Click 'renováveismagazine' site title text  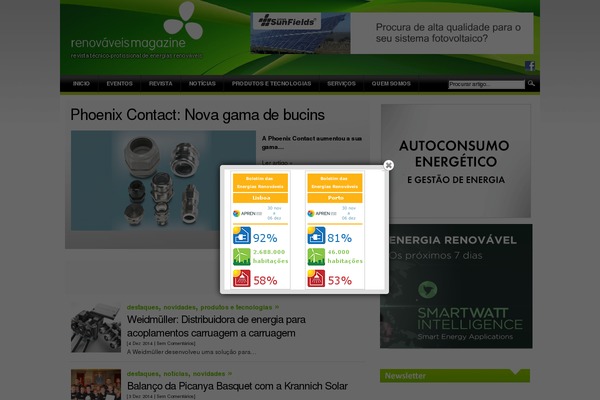[x=128, y=43]
